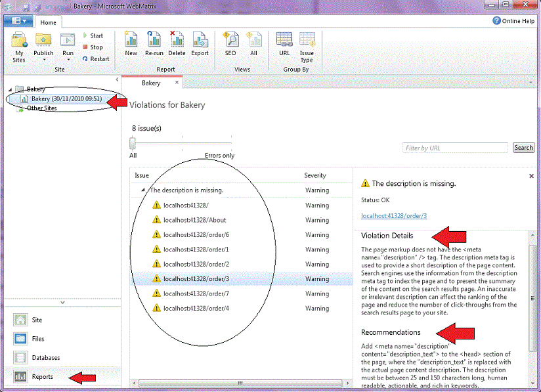Switch to the SEO view
Image resolution: width=541 pixels, height=392 pixels.
(230, 43)
